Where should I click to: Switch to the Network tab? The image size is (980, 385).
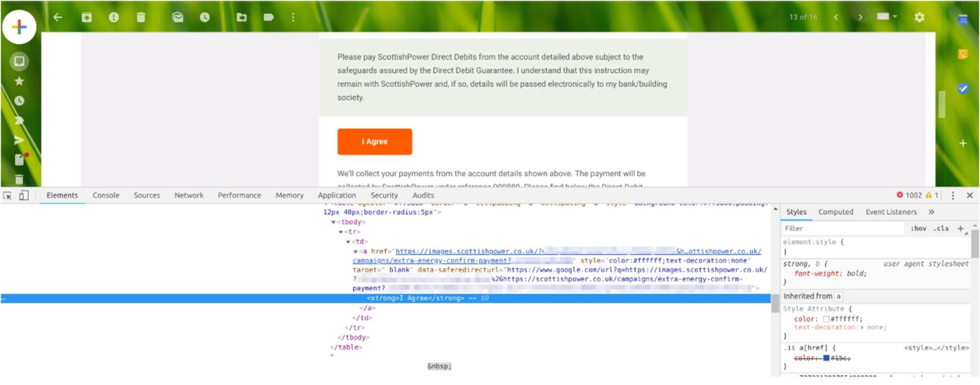189,196
